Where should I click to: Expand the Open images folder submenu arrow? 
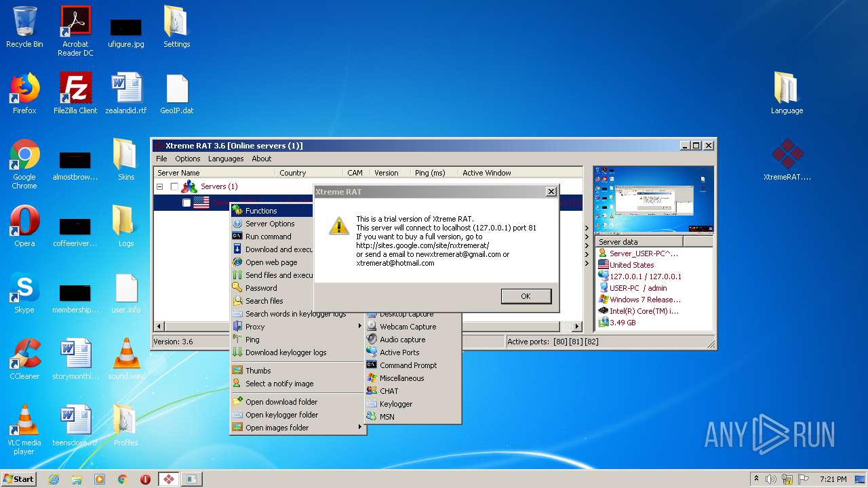(360, 428)
